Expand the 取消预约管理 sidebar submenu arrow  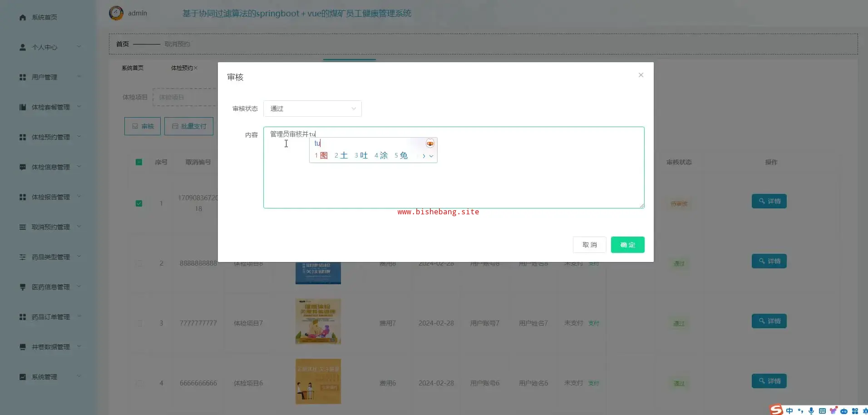tap(79, 227)
